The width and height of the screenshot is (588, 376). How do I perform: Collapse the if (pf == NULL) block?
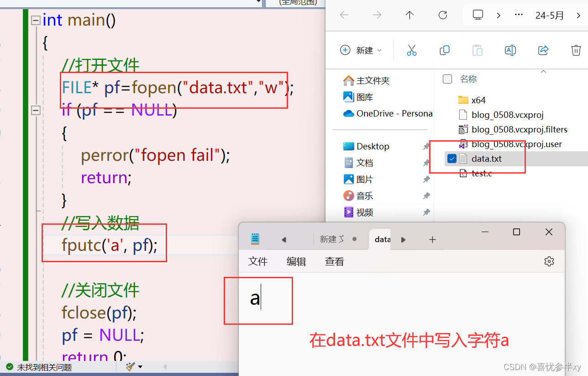[35, 110]
